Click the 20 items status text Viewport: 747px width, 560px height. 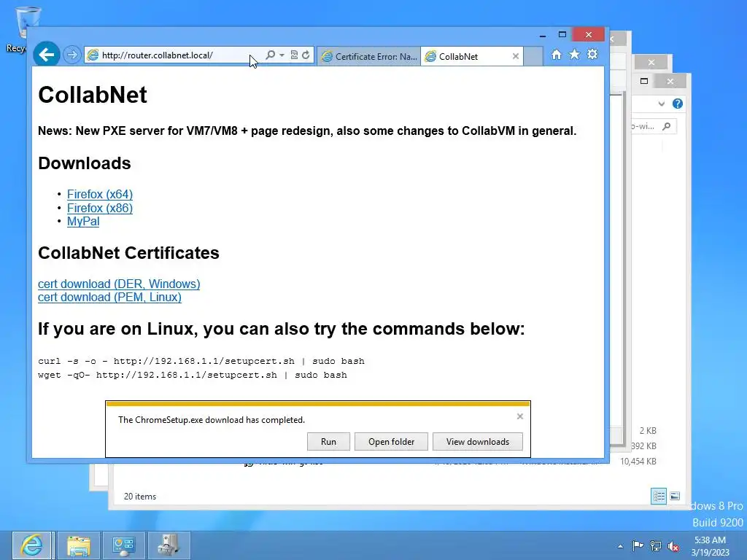[x=140, y=496]
